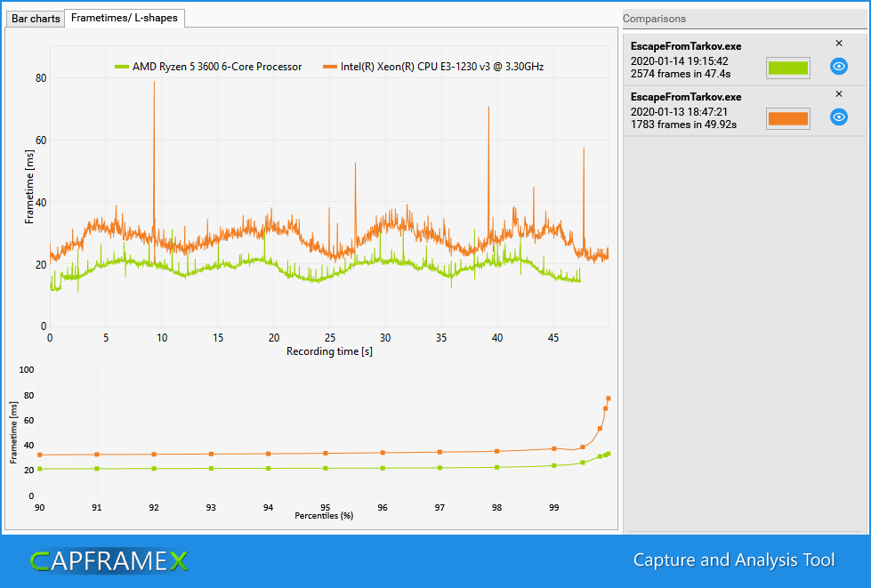Viewport: 871px width, 588px height.
Task: Click the CapFrameX logo
Action: point(109,561)
